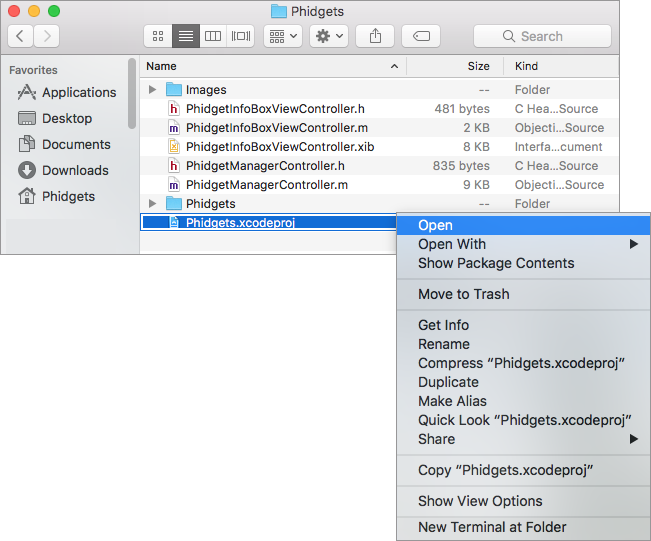Select PhidgetManagerController.h file icon
The height and width of the screenshot is (541, 651).
pos(174,166)
